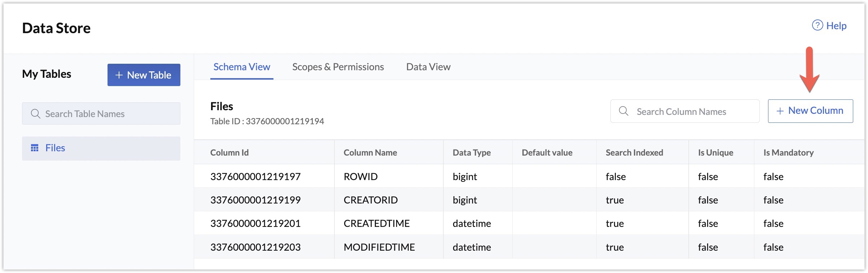Click the Files table grid icon

click(x=35, y=148)
